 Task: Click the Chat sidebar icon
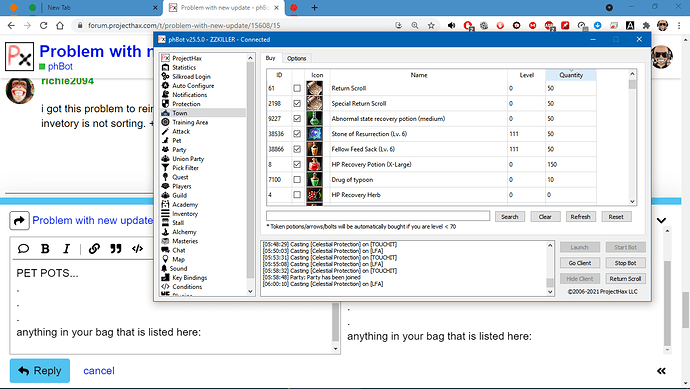(165, 250)
